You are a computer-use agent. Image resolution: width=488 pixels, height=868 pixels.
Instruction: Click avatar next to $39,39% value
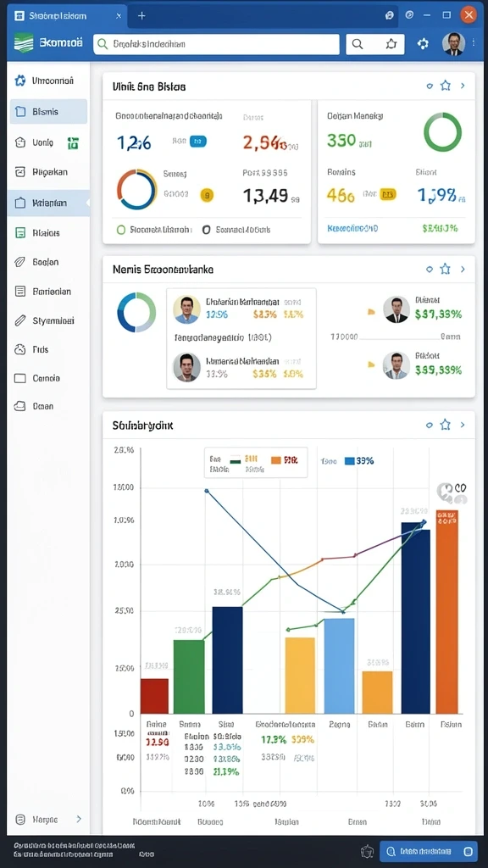pos(396,365)
